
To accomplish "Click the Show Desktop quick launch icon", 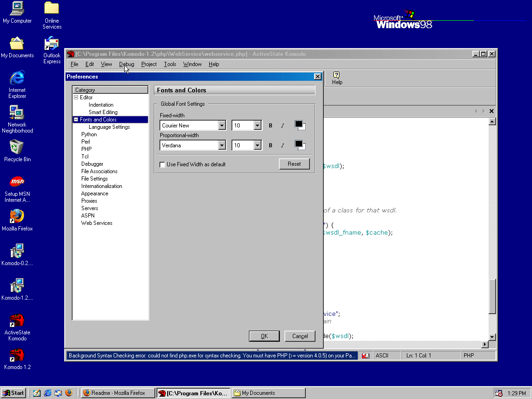I will pos(36,393).
